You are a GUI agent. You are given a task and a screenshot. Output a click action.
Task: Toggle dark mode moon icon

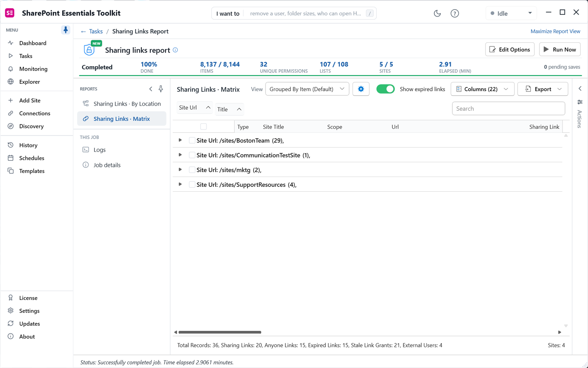coord(437,13)
